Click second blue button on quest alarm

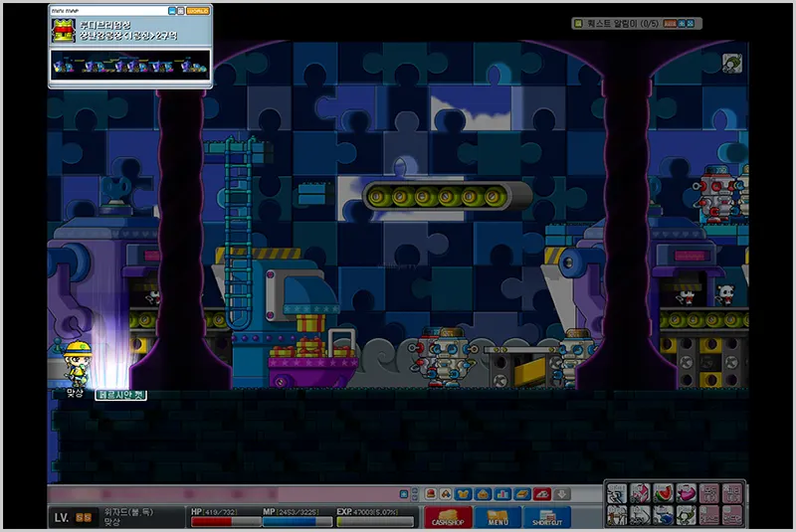coord(690,23)
